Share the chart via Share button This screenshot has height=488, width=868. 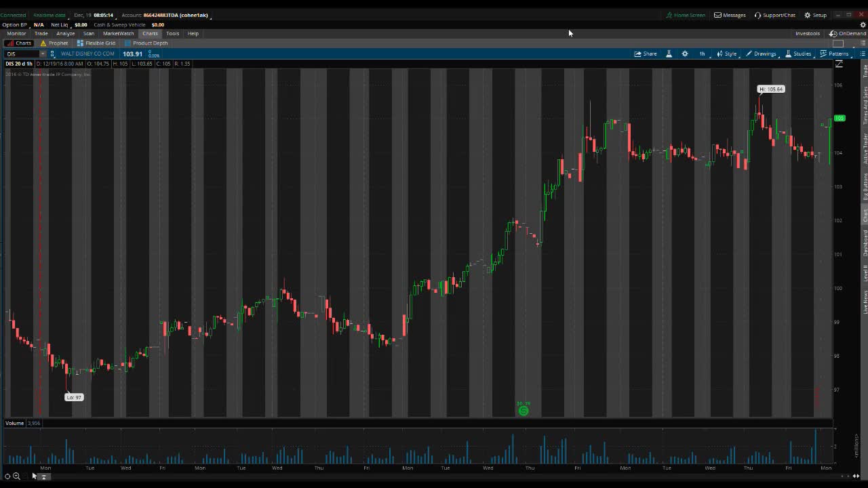646,54
